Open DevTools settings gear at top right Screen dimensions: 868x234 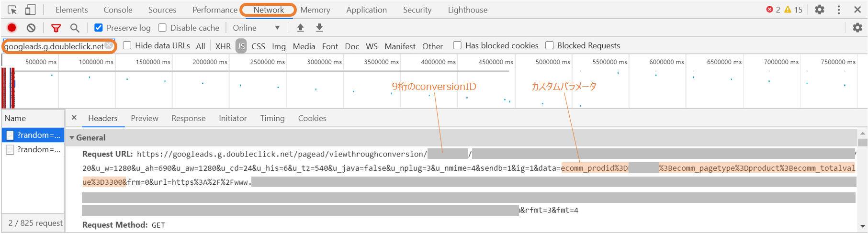click(820, 10)
